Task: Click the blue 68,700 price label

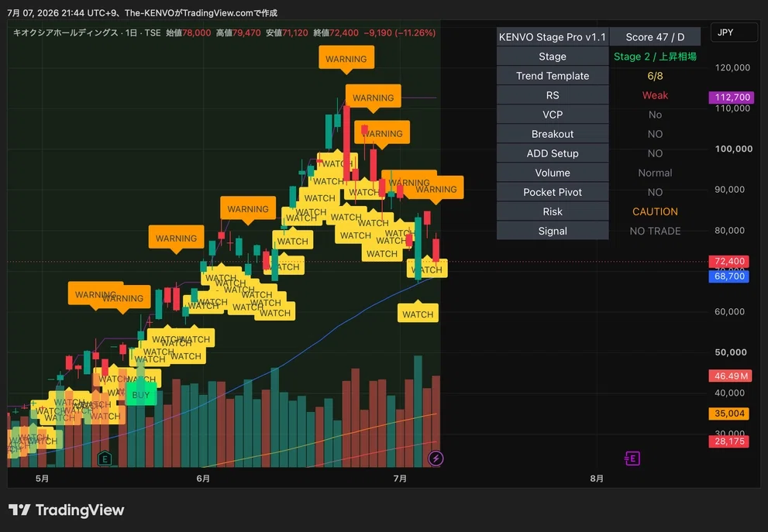Action: click(728, 276)
